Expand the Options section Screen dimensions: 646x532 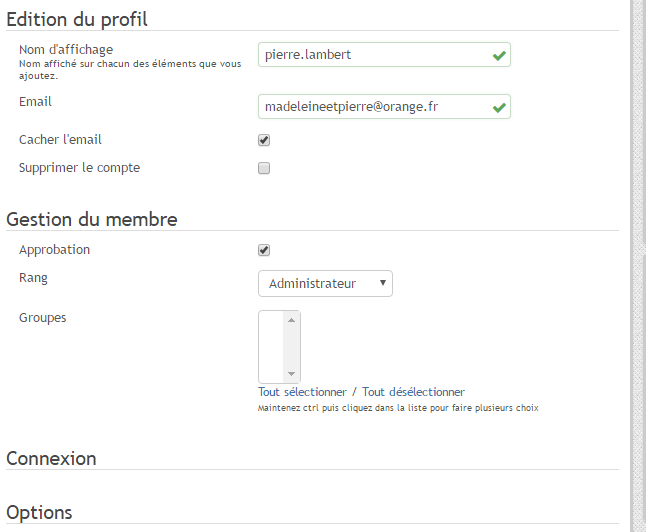39,513
